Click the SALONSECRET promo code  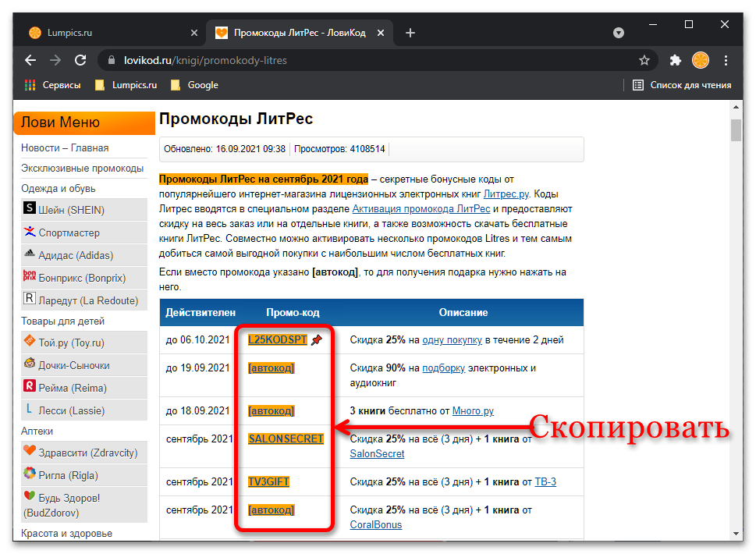286,439
